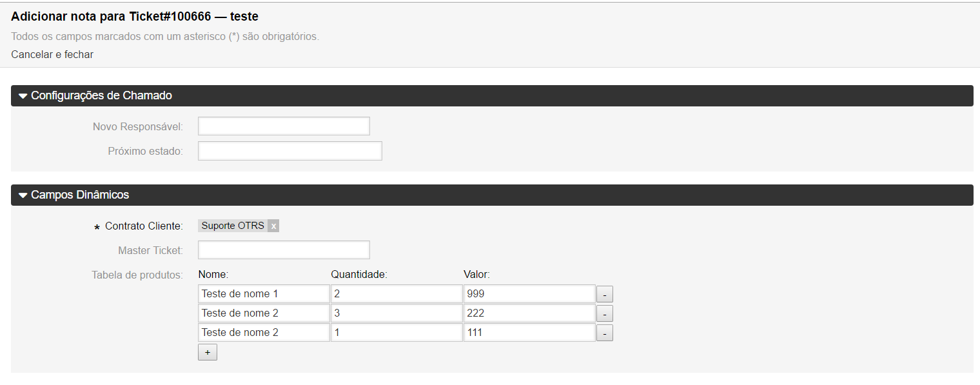
Task: Click the Teste de nome 1 name field
Action: click(263, 293)
